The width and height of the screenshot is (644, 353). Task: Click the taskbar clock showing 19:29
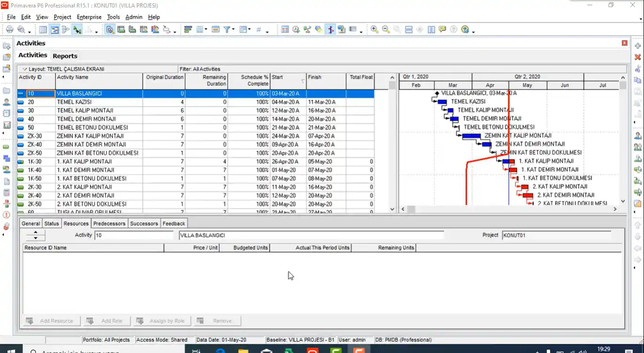pos(604,349)
